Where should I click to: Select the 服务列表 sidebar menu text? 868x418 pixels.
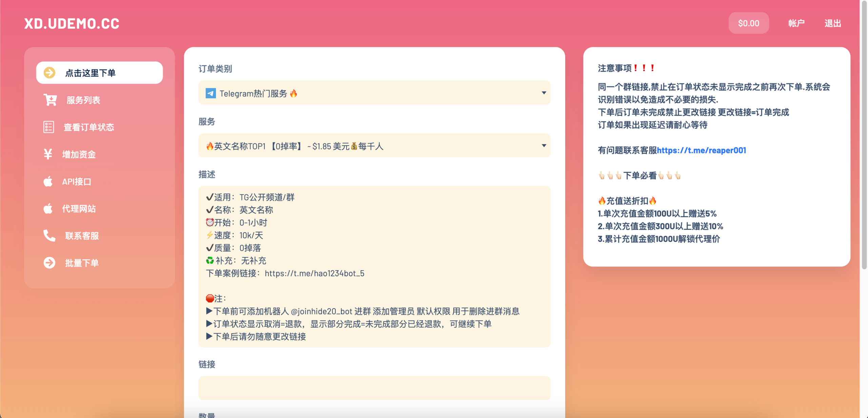tap(83, 100)
